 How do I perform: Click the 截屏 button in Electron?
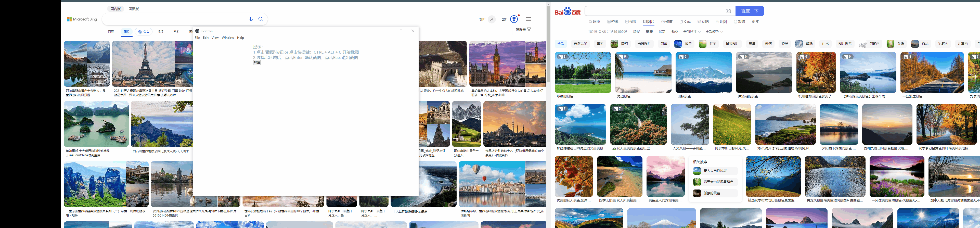point(257,63)
